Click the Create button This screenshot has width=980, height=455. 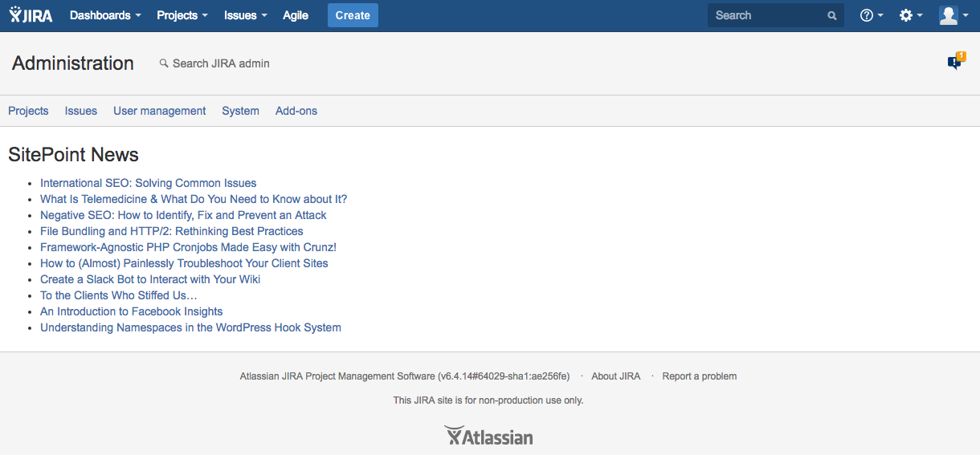pos(353,15)
